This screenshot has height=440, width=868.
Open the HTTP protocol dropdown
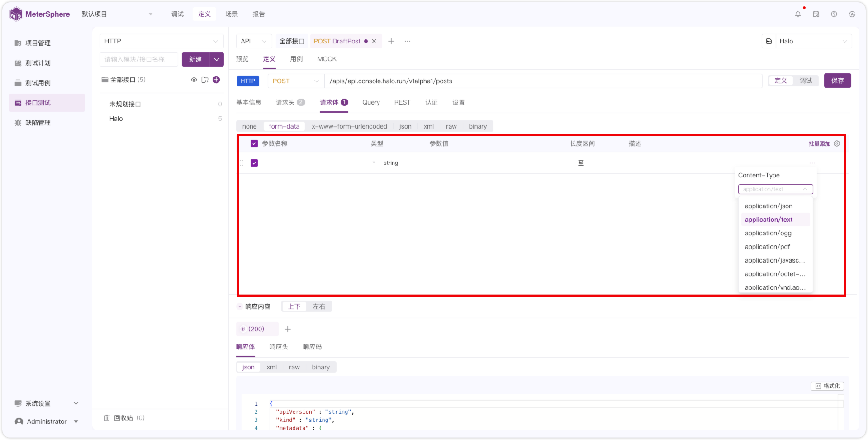(x=161, y=41)
